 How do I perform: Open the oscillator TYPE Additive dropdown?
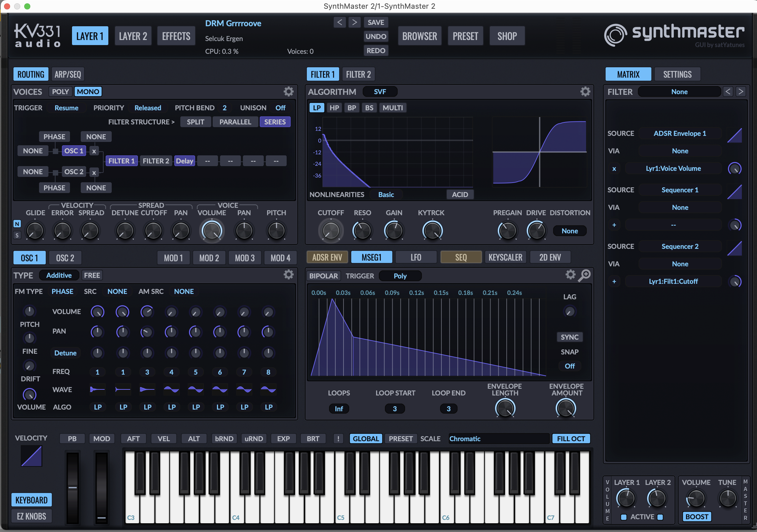tap(59, 275)
